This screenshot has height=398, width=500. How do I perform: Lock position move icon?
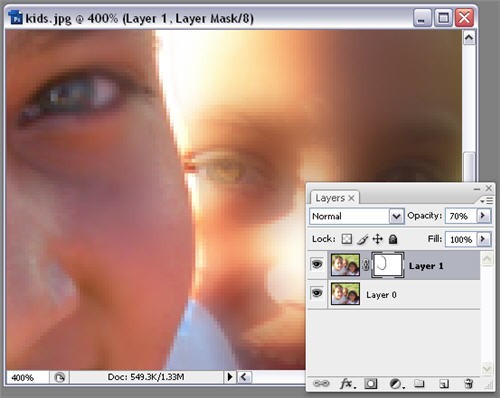click(377, 239)
